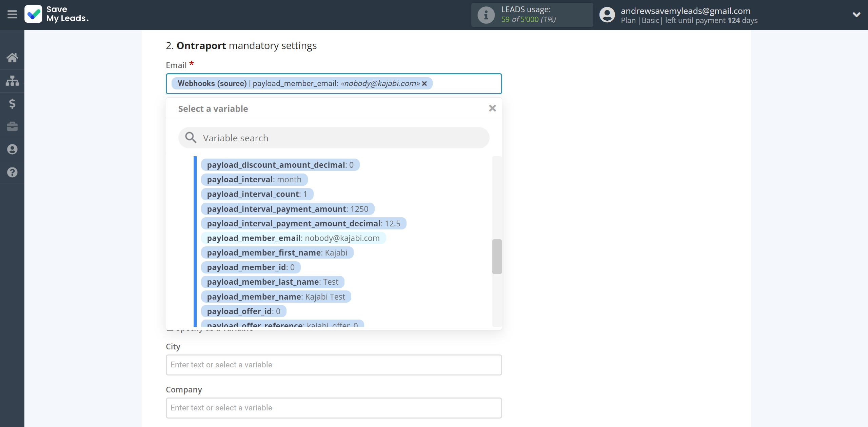Select payload_interval_count variable
The width and height of the screenshot is (868, 427).
click(x=257, y=194)
